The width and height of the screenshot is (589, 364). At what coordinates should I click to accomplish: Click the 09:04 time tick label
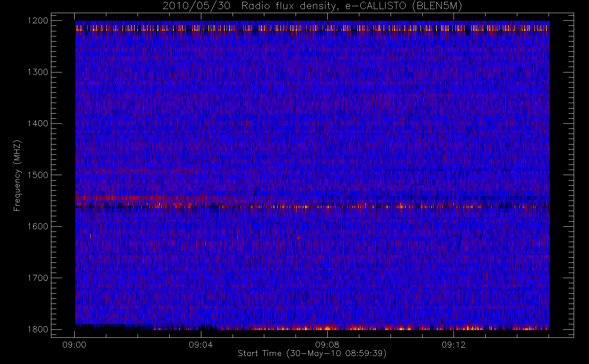[x=201, y=345]
